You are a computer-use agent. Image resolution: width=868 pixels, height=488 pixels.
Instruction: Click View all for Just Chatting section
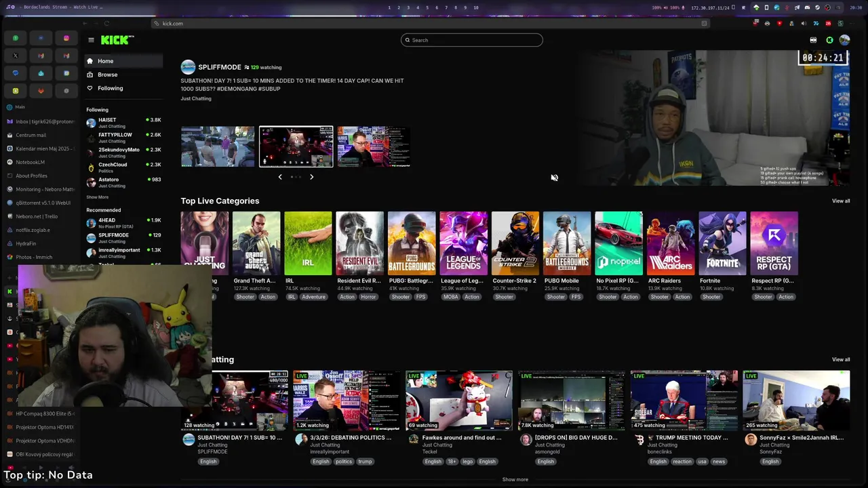841,359
